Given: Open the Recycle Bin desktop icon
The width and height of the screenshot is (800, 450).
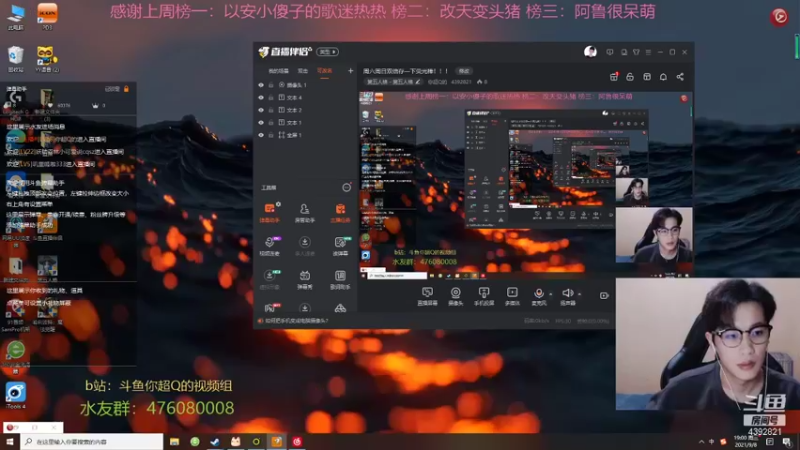Looking at the screenshot, I should pyautogui.click(x=15, y=59).
